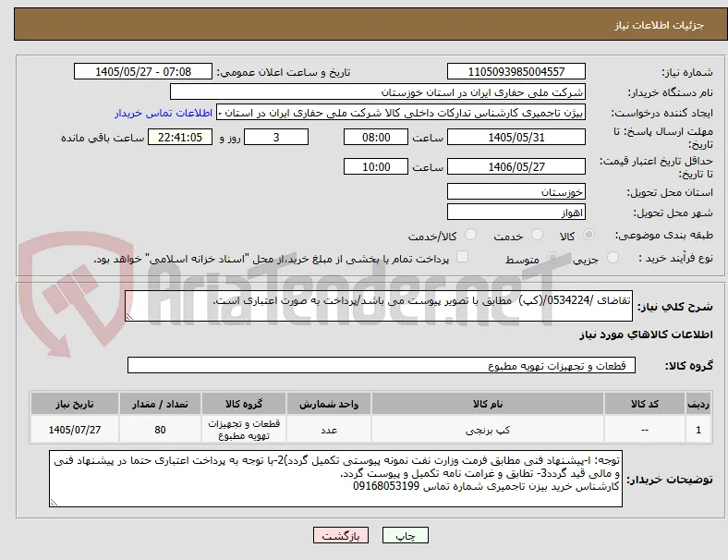This screenshot has height=560, width=728.
Task: Click the general need description text area
Action: point(379,306)
